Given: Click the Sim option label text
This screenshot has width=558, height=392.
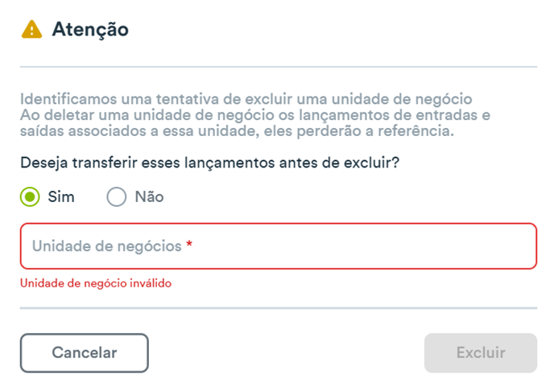Looking at the screenshot, I should pos(61,196).
